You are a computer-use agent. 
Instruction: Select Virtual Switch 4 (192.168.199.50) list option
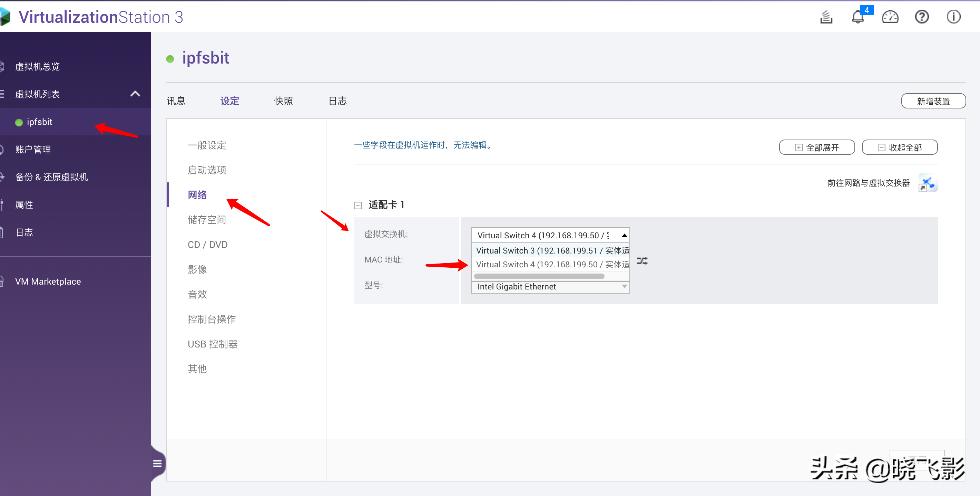pyautogui.click(x=550, y=264)
